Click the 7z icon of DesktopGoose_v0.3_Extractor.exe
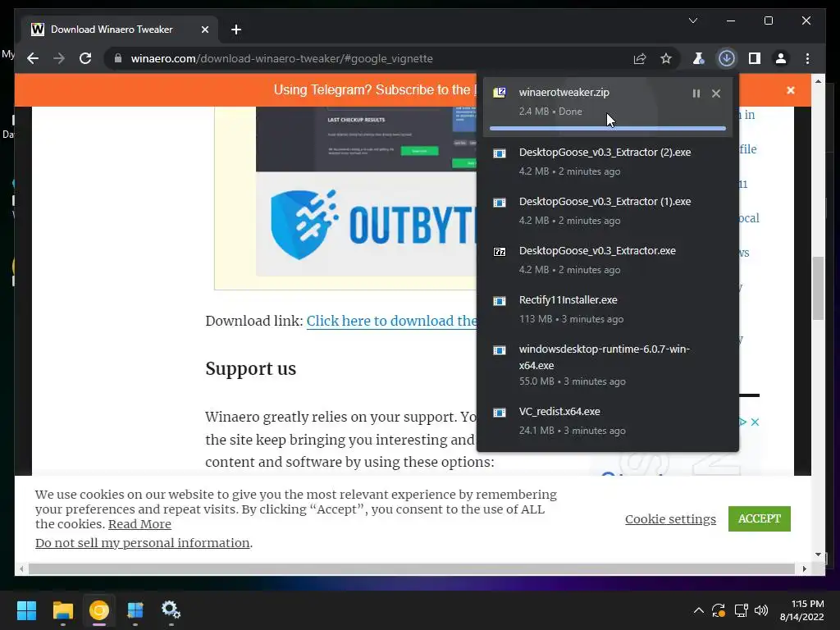Screen dimensions: 840x630 [500, 251]
